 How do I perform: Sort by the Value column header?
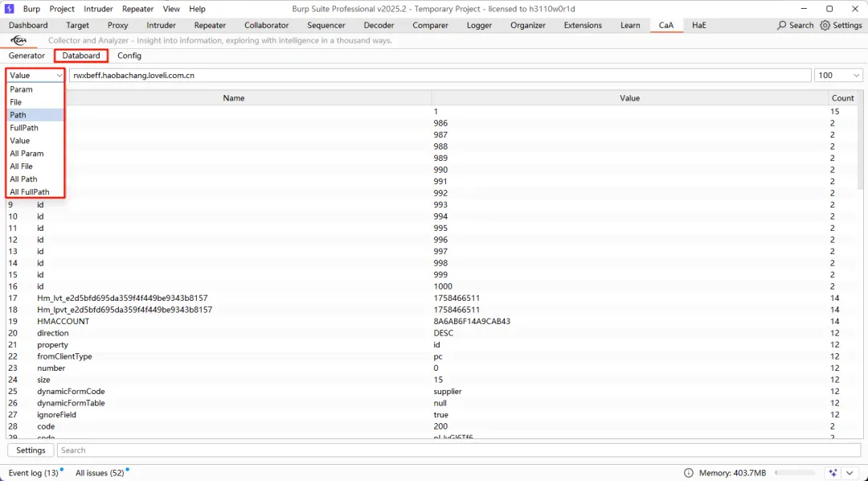click(629, 98)
